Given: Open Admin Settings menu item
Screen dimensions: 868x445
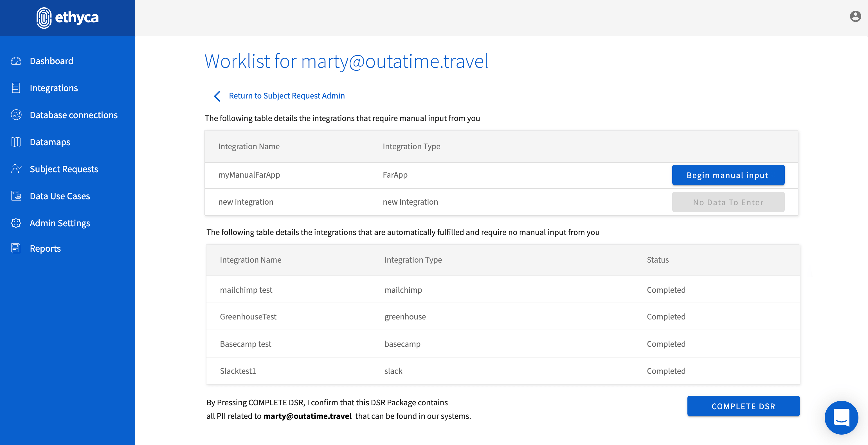Looking at the screenshot, I should click(60, 223).
